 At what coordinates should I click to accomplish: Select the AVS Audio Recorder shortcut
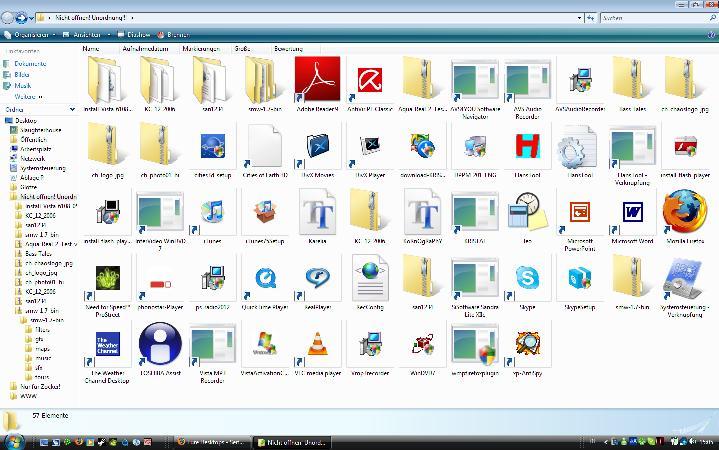527,80
